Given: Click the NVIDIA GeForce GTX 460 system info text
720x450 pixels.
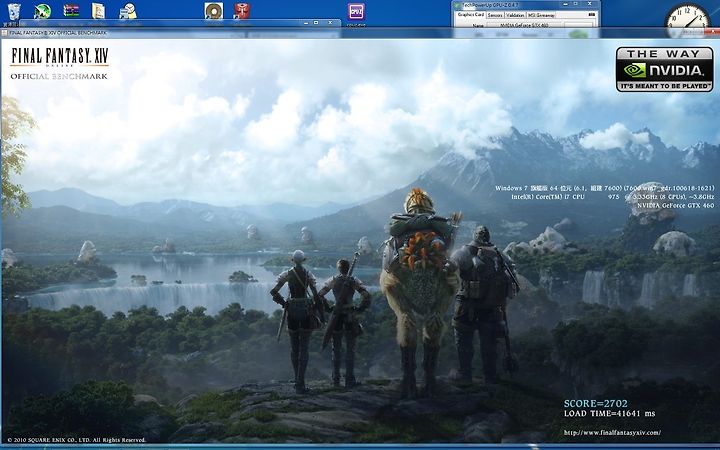Looking at the screenshot, I should coord(675,205).
